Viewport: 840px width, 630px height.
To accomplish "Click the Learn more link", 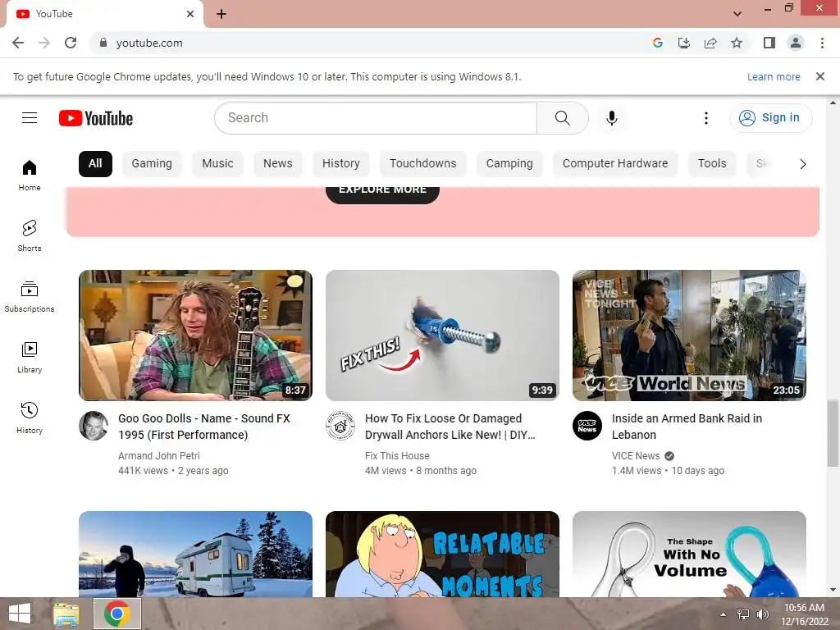I will click(774, 76).
